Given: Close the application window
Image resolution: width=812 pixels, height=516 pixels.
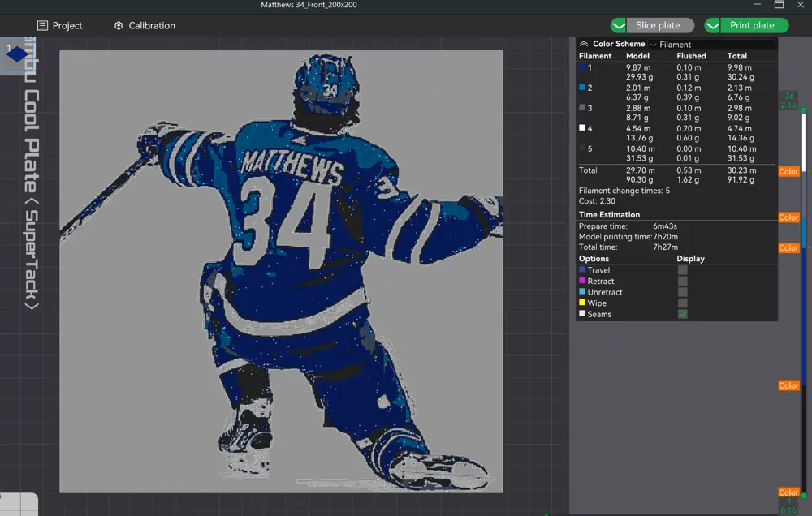Looking at the screenshot, I should [x=800, y=5].
